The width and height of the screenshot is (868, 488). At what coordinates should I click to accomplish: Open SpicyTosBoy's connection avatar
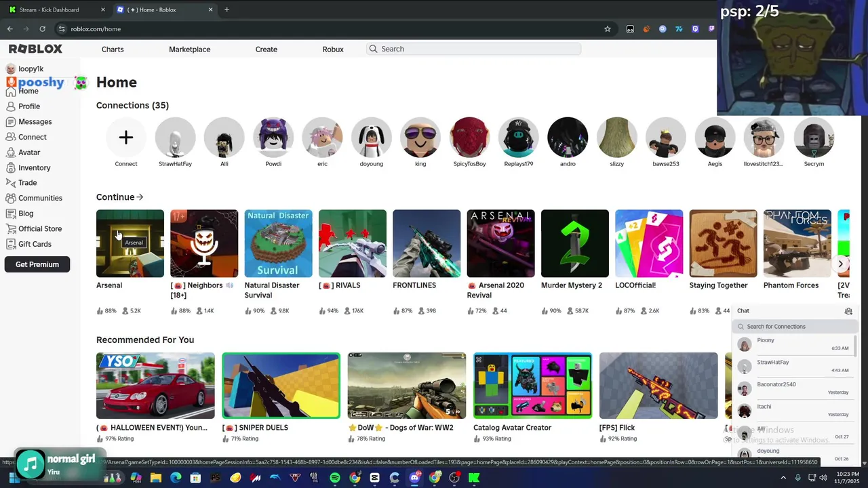[470, 138]
